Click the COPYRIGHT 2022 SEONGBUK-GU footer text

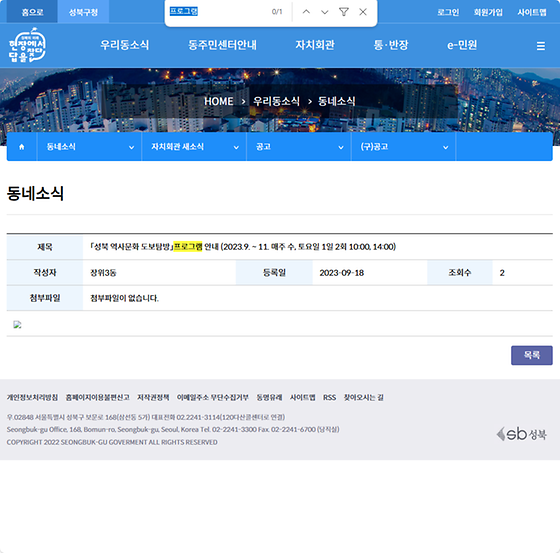click(112, 442)
